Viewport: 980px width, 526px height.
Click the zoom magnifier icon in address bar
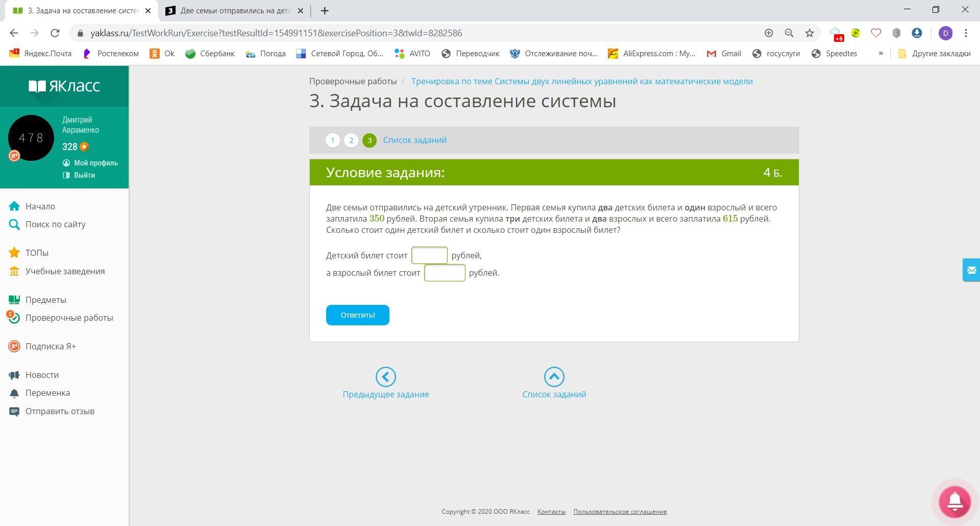point(789,33)
